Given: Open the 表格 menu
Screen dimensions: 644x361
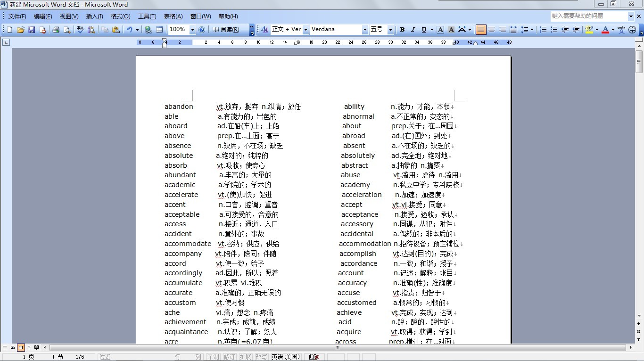Looking at the screenshot, I should (173, 16).
